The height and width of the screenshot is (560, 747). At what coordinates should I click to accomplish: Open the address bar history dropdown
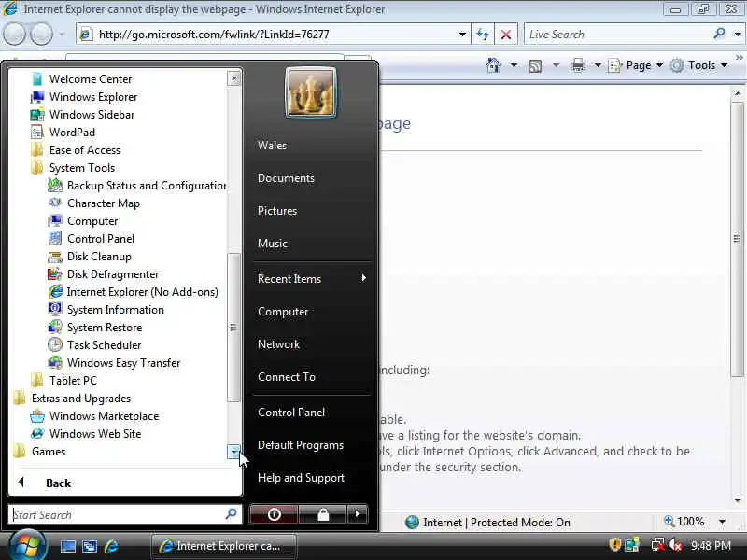(462, 35)
